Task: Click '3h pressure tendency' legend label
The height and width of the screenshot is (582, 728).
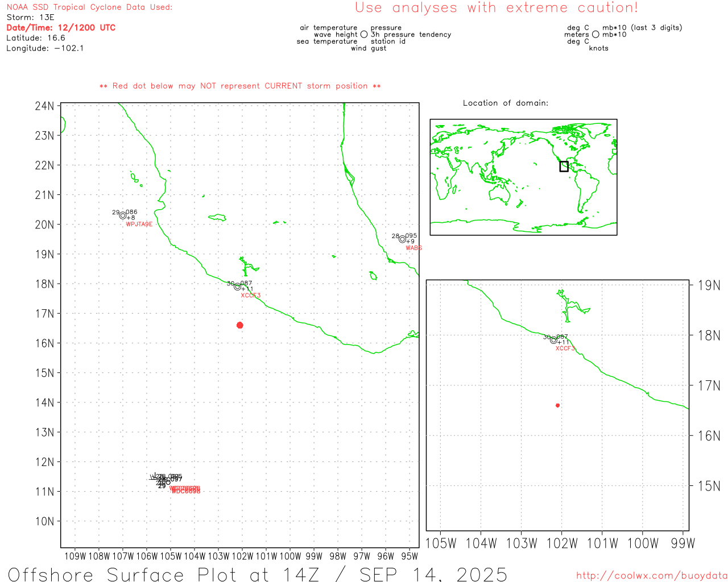Action: point(411,35)
